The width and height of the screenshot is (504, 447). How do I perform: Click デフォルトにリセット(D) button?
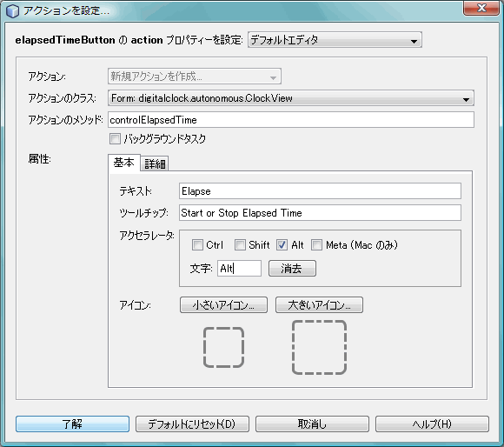pyautogui.click(x=192, y=424)
